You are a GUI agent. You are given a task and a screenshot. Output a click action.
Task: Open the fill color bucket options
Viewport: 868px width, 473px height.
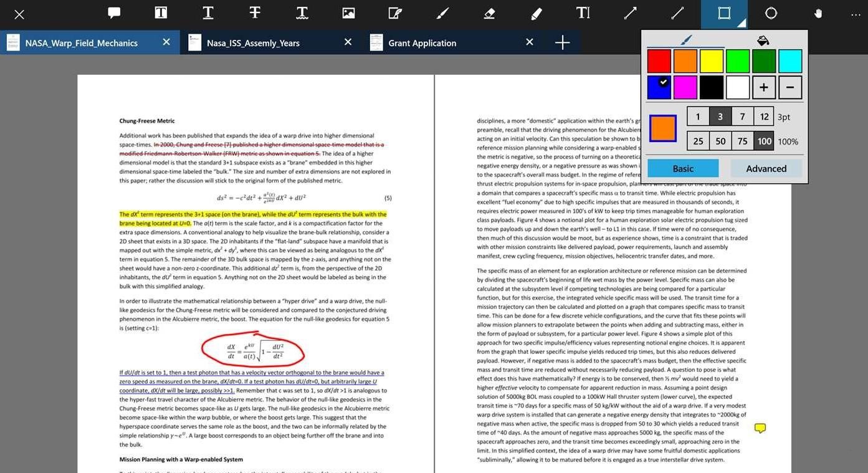763,40
